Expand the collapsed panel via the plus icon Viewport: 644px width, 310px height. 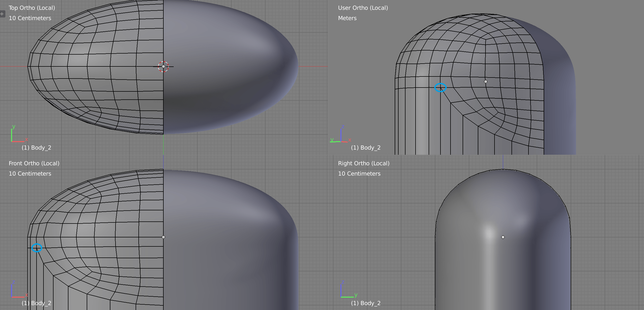tap(2, 14)
